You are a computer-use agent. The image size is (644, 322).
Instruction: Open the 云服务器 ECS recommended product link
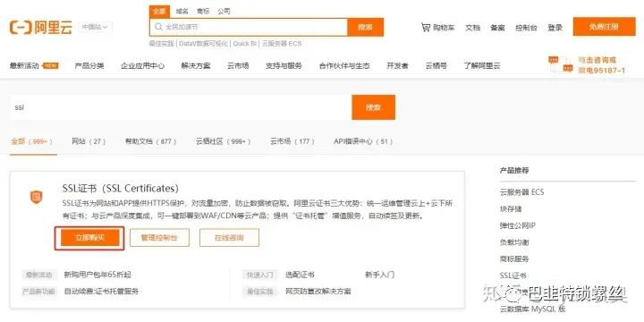[522, 192]
